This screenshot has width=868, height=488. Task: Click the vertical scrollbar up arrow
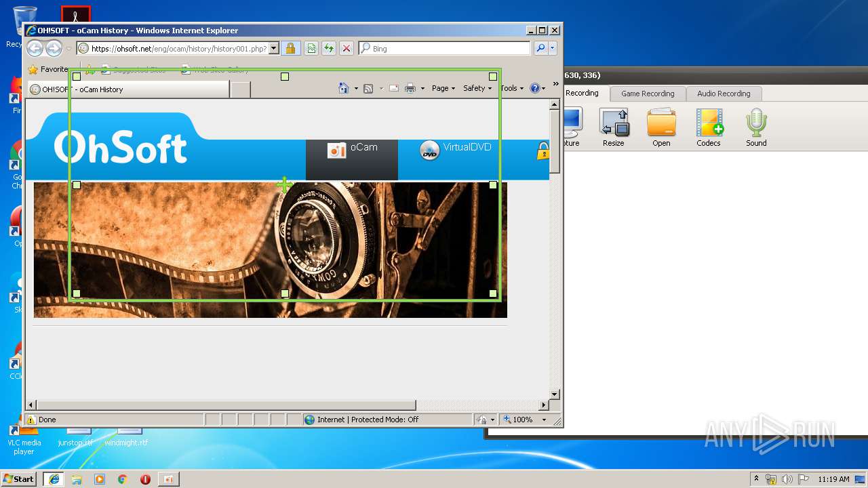[554, 104]
